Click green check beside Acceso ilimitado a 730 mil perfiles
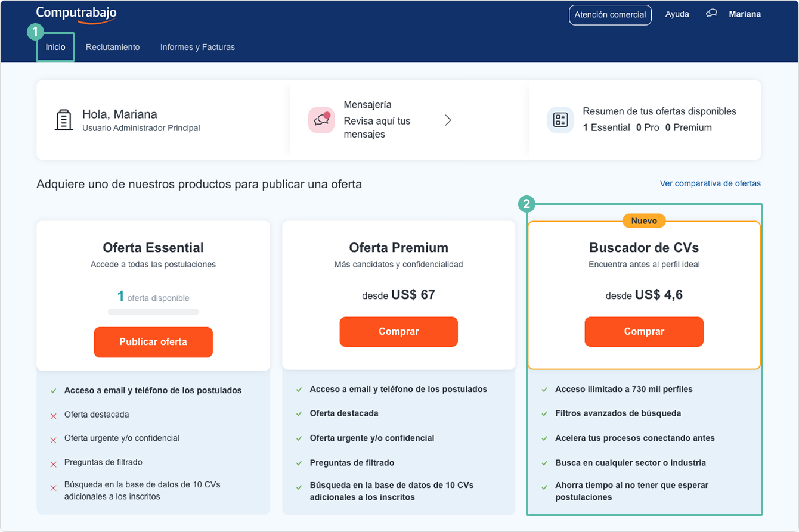 [x=544, y=390]
